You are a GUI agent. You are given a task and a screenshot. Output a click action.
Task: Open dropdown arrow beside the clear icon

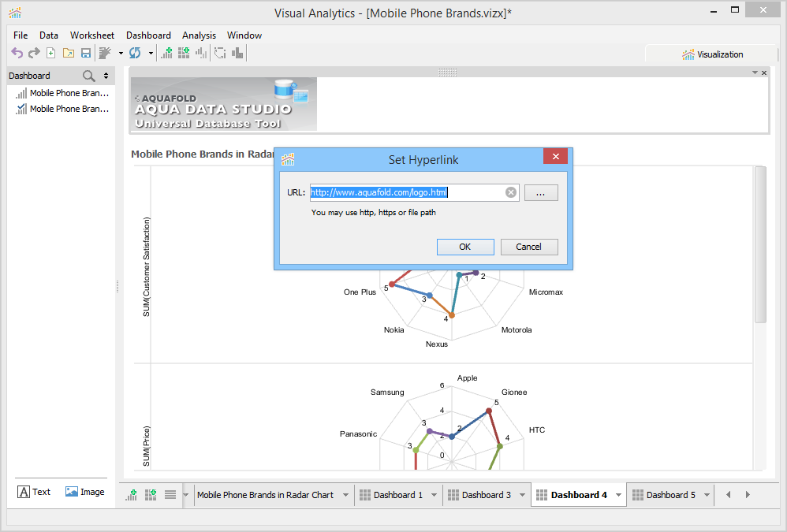click(121, 53)
